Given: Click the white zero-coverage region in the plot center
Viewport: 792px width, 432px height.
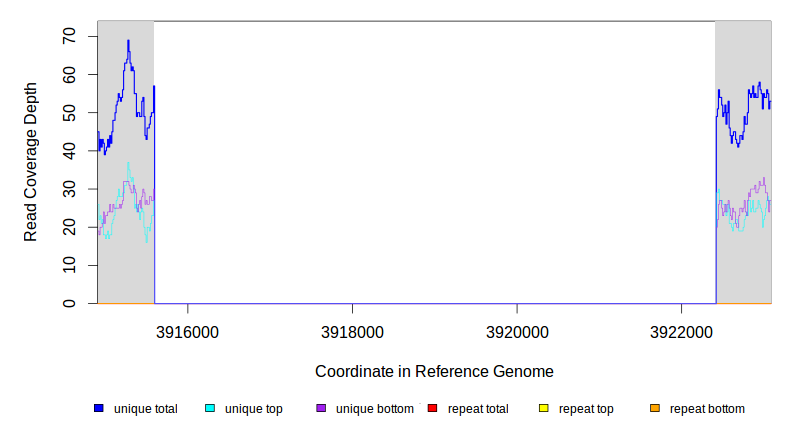Looking at the screenshot, I should (434, 160).
